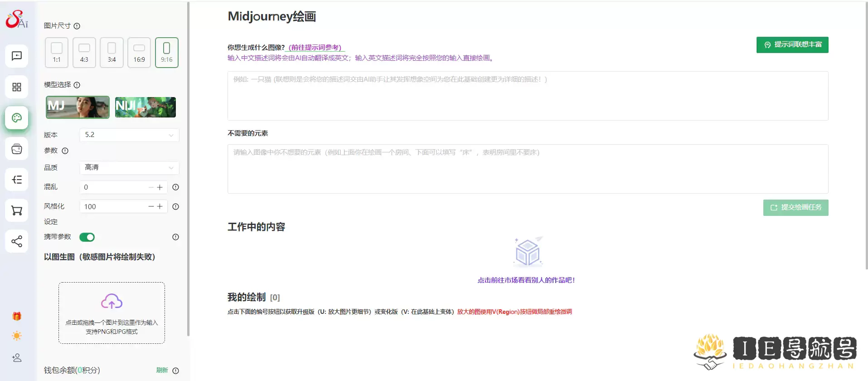Select 3:4 image size
The height and width of the screenshot is (381, 868).
click(112, 53)
